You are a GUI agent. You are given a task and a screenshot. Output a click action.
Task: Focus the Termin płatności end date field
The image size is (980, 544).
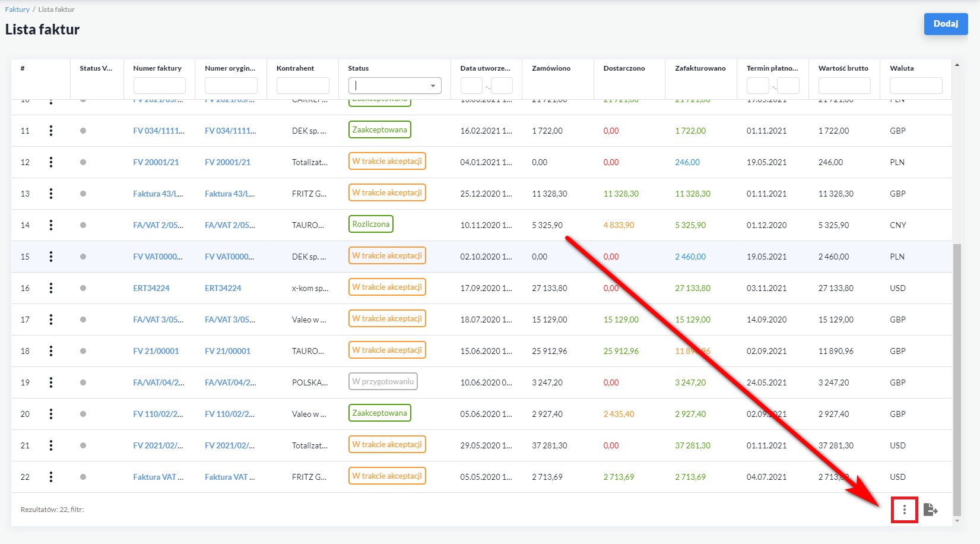(788, 86)
